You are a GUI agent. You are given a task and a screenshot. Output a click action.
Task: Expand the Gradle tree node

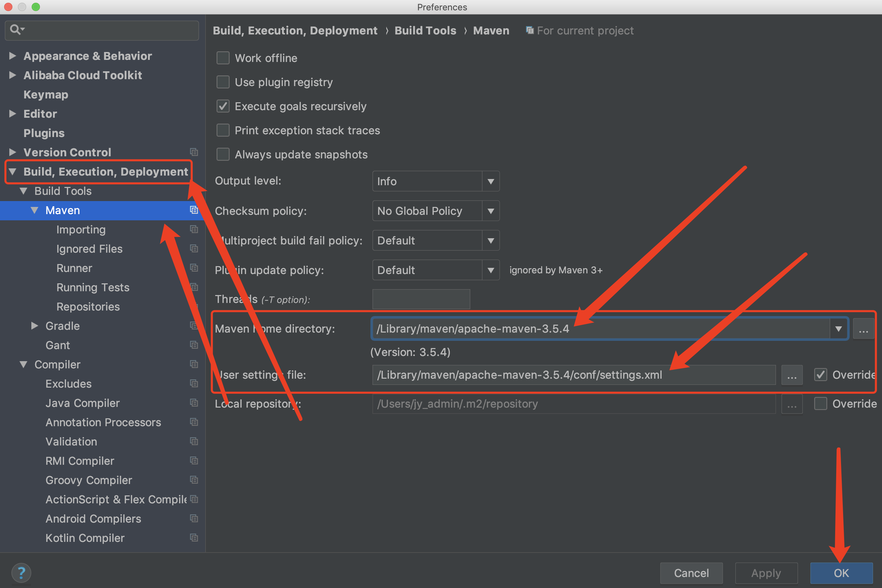(34, 326)
